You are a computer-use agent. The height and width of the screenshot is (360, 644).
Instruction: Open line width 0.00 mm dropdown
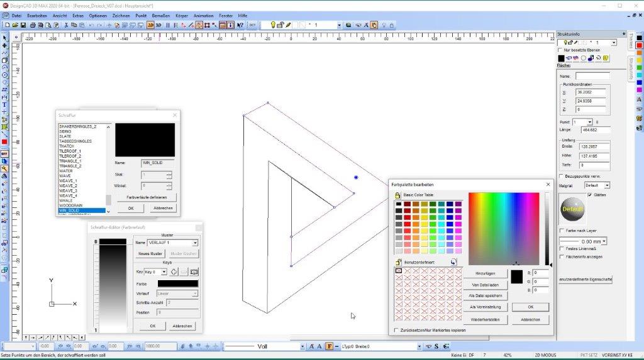pos(604,241)
